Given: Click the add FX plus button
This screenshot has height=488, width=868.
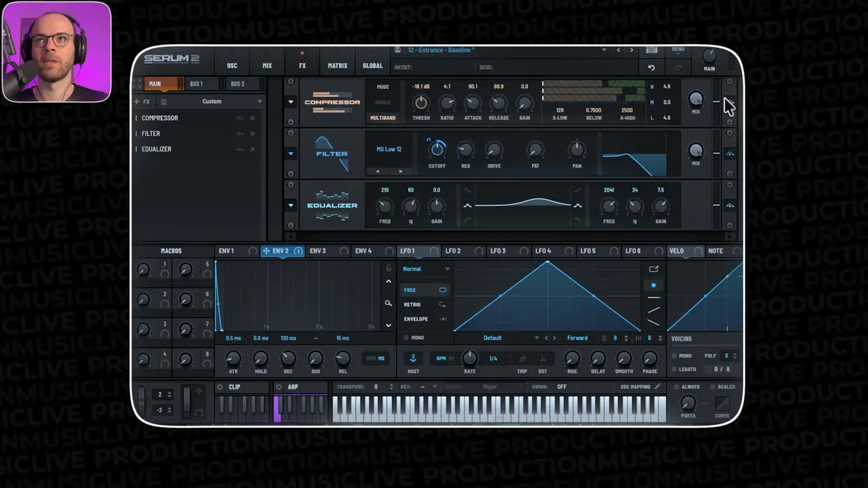Looking at the screenshot, I should 137,102.
